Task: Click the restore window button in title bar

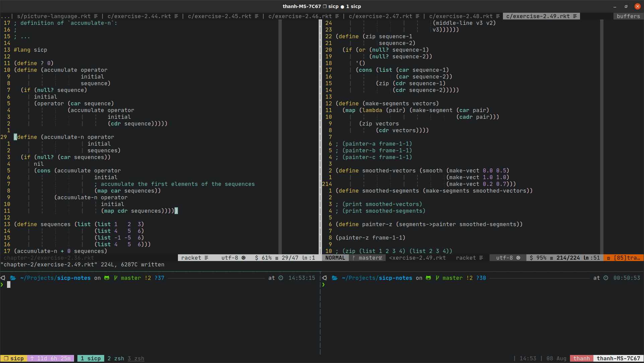Action: pyautogui.click(x=626, y=6)
